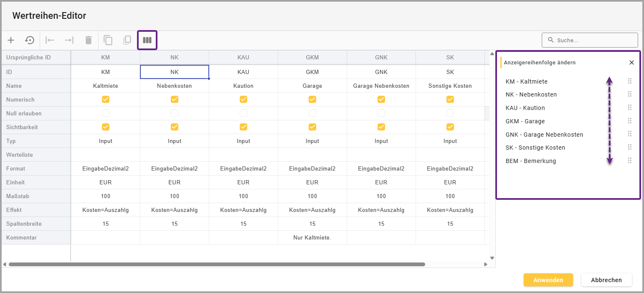Select the KAU column header

coord(243,58)
